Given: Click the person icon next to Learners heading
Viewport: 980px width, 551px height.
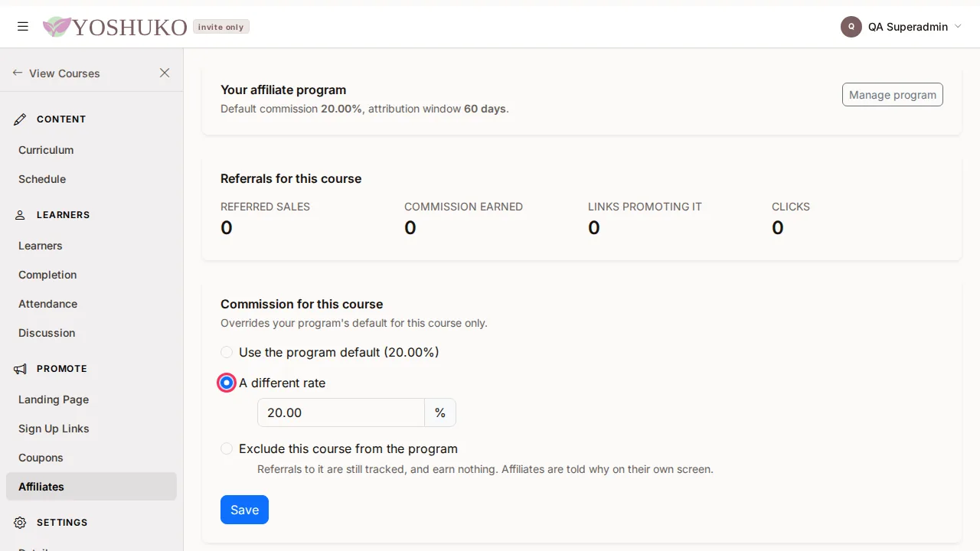Looking at the screenshot, I should pyautogui.click(x=20, y=215).
